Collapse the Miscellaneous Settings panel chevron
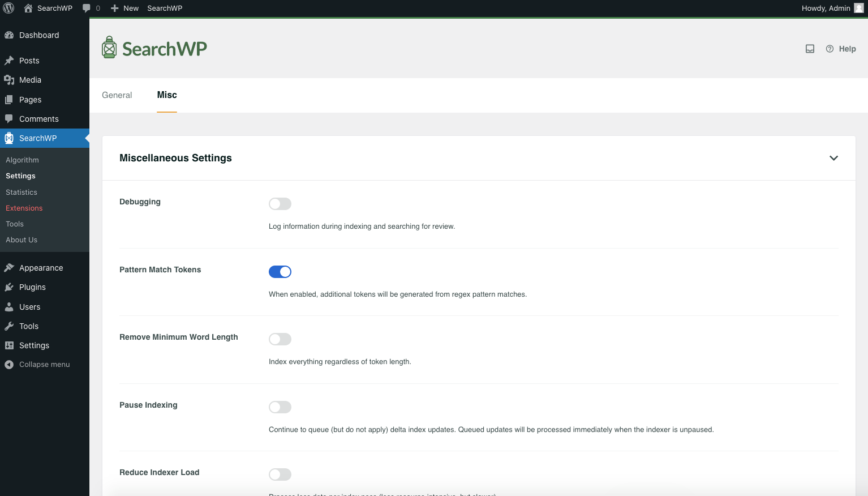The width and height of the screenshot is (868, 496). point(833,158)
